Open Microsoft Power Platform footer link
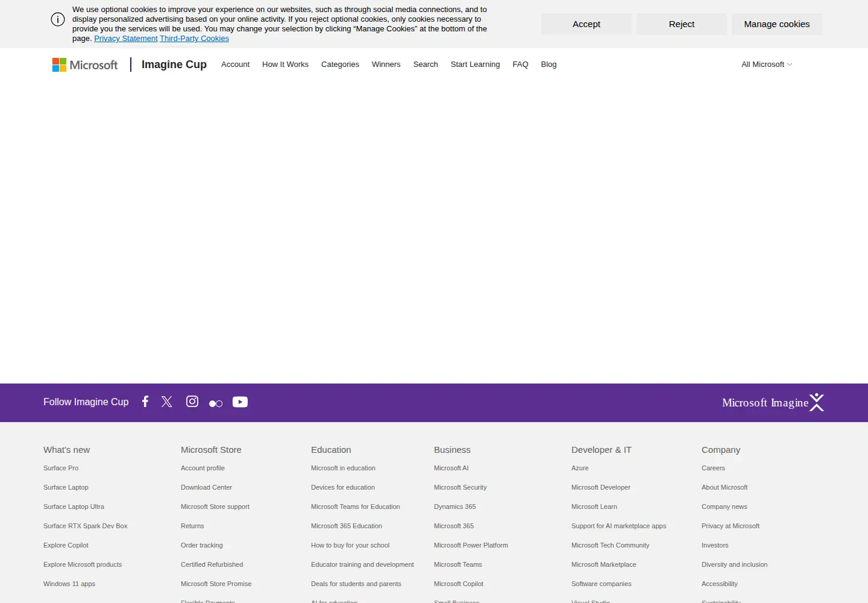 coord(471,545)
